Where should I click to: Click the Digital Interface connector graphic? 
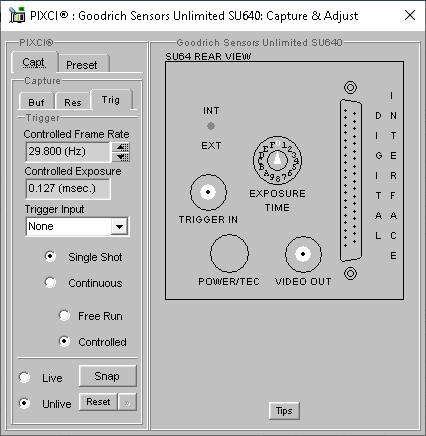click(x=351, y=180)
